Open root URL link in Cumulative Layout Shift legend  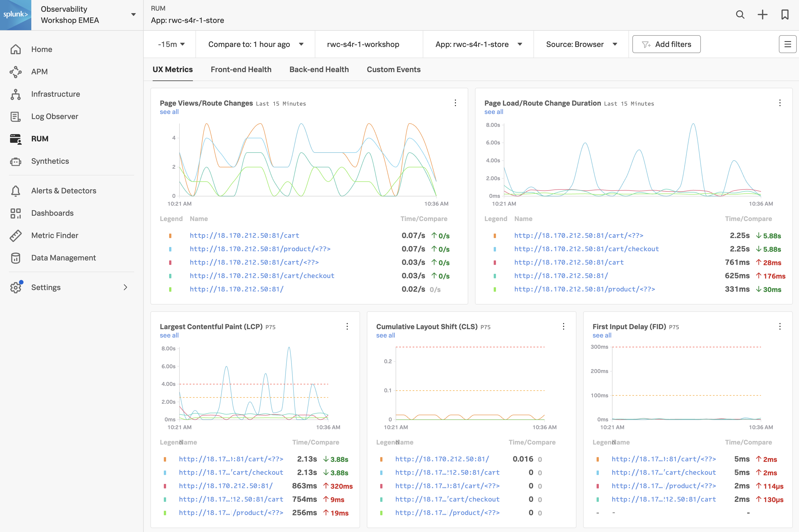tap(442, 459)
